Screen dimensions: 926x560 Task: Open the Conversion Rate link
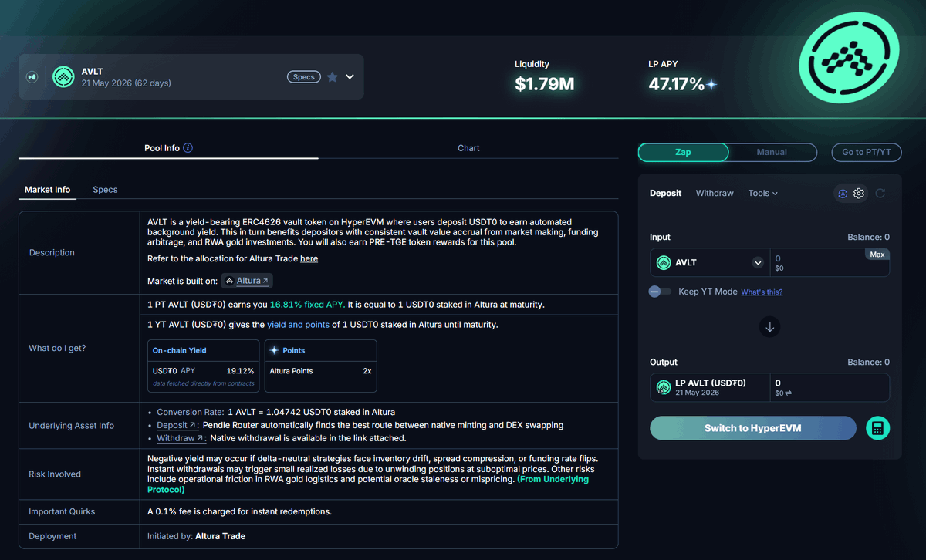click(x=190, y=412)
